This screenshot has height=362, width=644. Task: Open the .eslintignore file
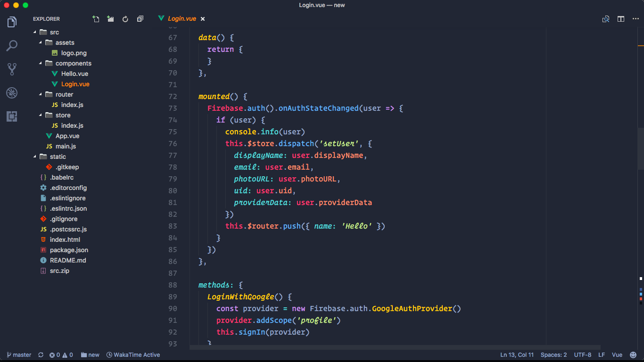pyautogui.click(x=67, y=198)
